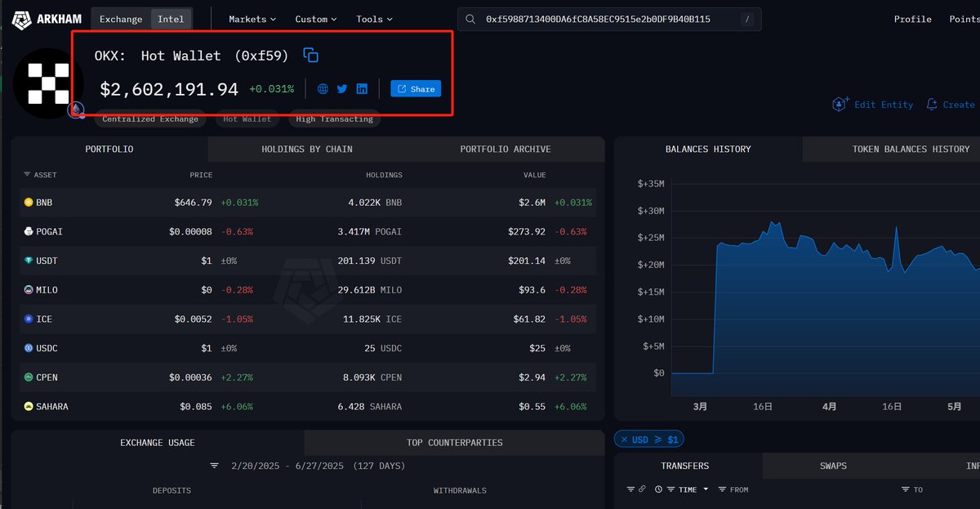Open the wallet's website globe icon
The width and height of the screenshot is (980, 509).
(323, 89)
